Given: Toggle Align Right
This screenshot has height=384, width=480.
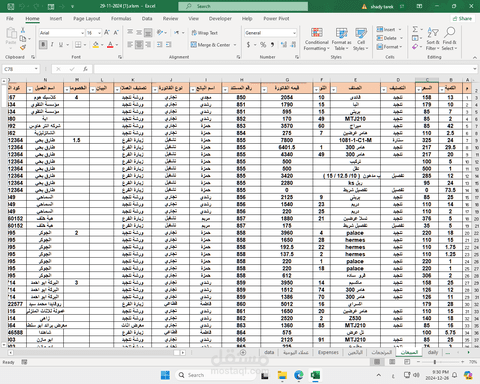Looking at the screenshot, I should (148, 45).
